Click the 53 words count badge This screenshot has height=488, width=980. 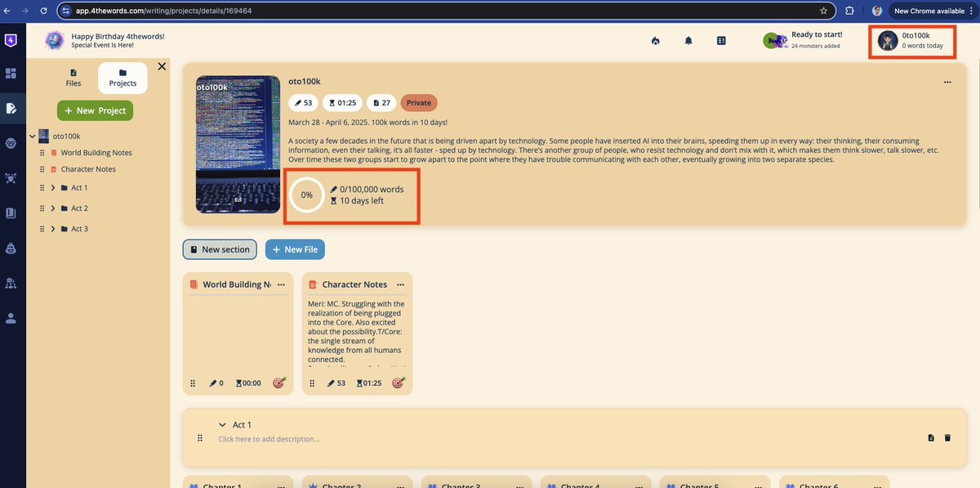(303, 103)
